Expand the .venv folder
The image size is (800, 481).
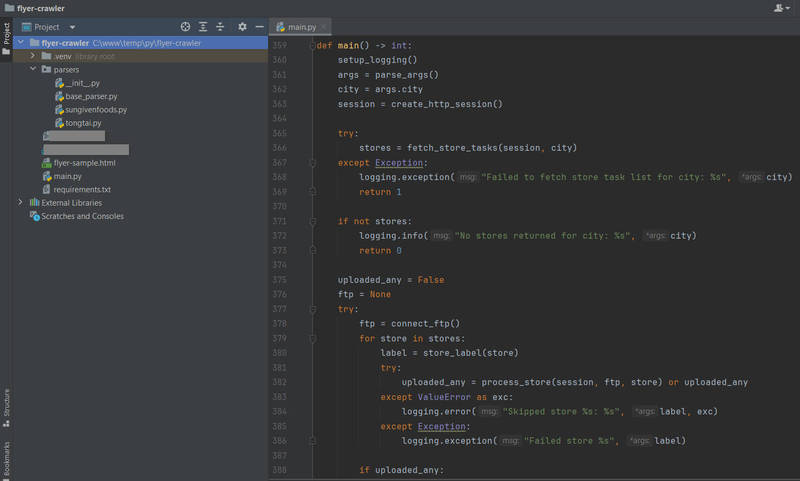click(x=33, y=56)
